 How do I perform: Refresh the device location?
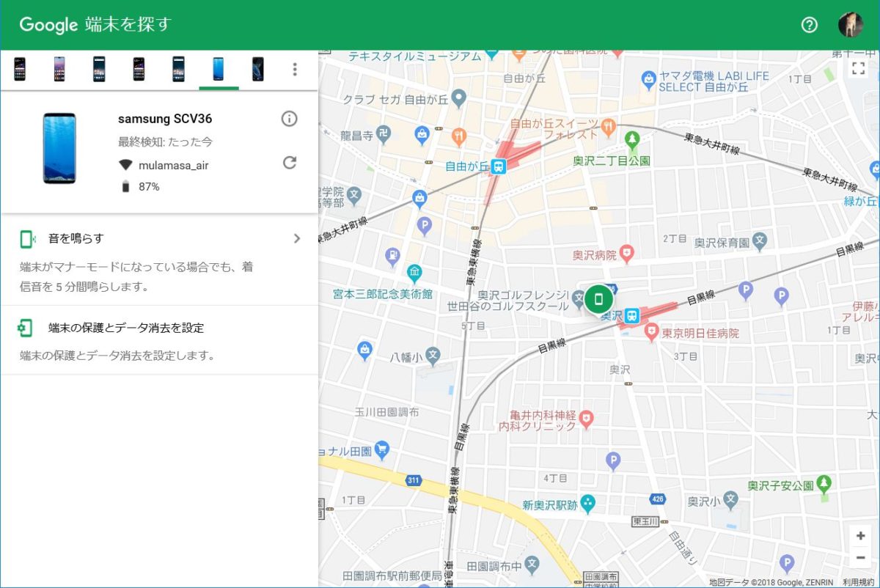coord(290,163)
